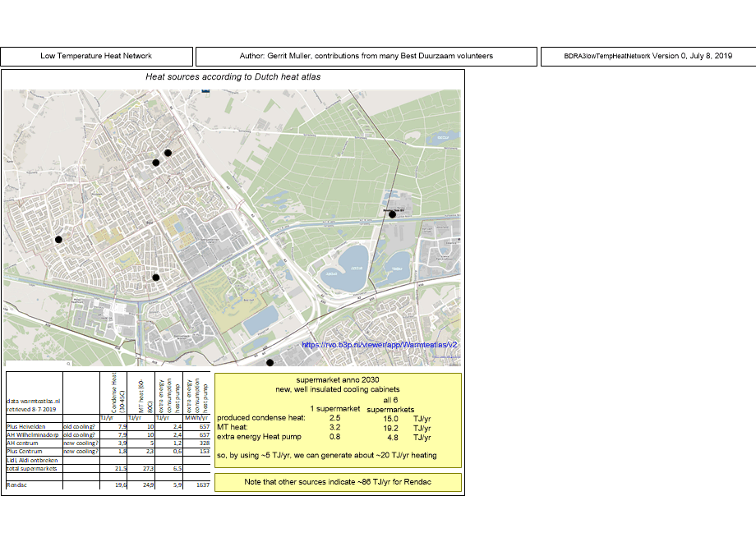This screenshot has height=542, width=756.
Task: Select the 'Heat sources according to Dutch heat atlas' heading
Action: tap(233, 76)
